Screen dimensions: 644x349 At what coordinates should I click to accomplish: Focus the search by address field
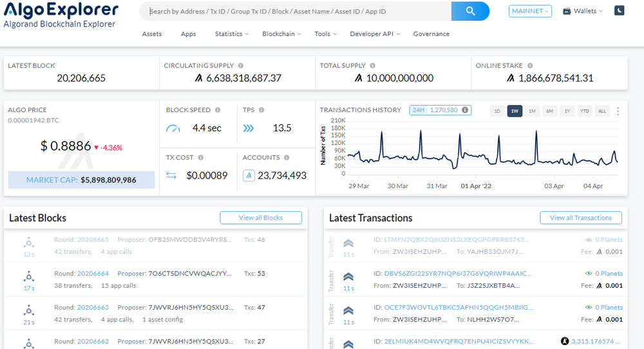296,11
